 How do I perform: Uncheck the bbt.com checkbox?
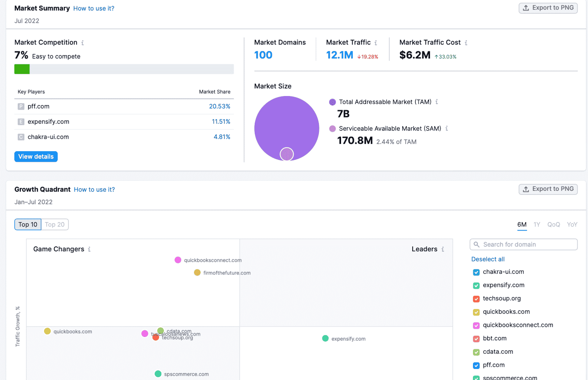[476, 339]
